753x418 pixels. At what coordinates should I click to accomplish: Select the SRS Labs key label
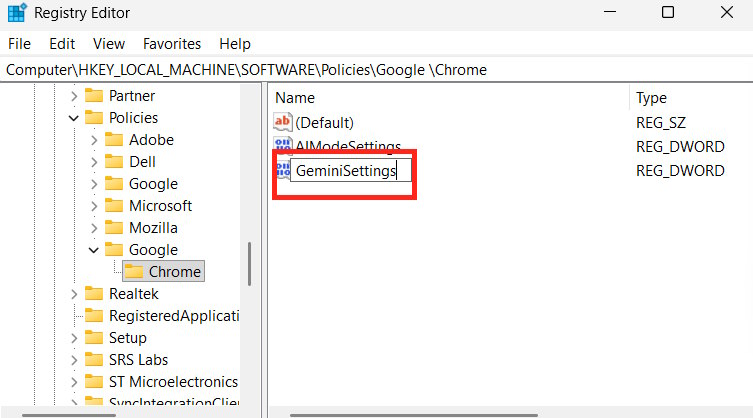pyautogui.click(x=138, y=360)
